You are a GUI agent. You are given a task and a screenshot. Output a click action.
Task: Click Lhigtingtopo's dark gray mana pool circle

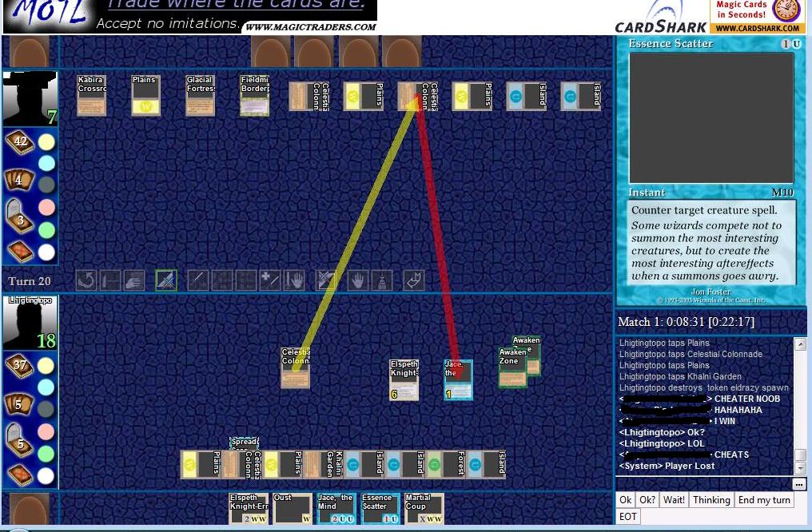46,409
